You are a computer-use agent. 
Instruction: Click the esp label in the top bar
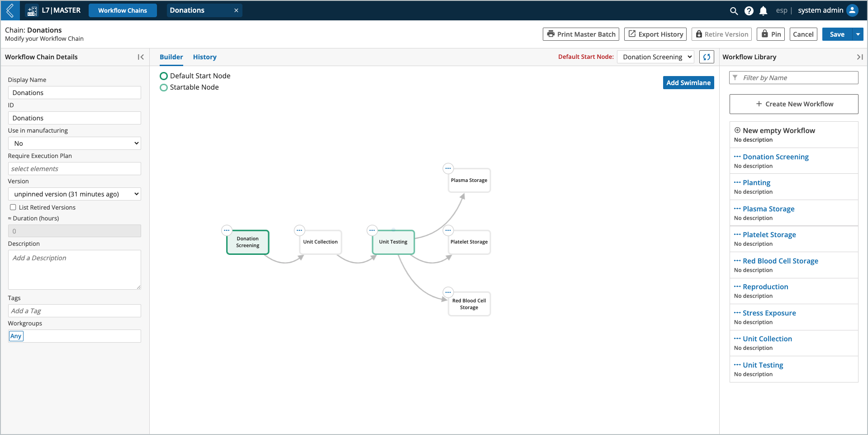click(782, 10)
